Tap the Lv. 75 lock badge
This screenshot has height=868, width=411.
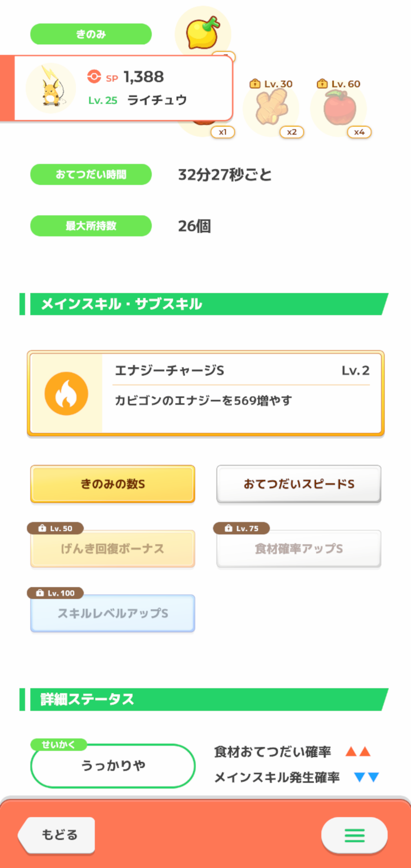click(x=241, y=528)
